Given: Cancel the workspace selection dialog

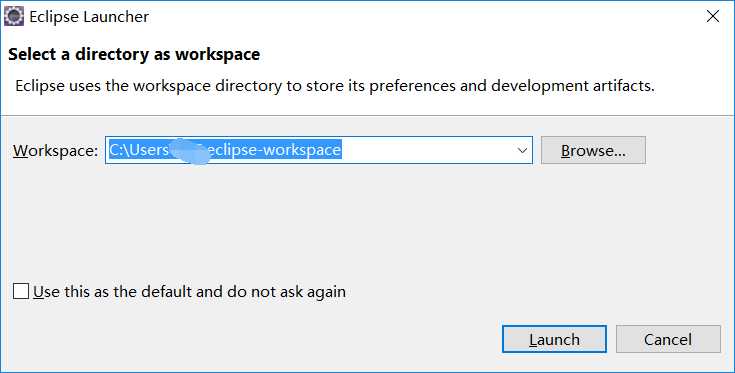Looking at the screenshot, I should tap(668, 339).
